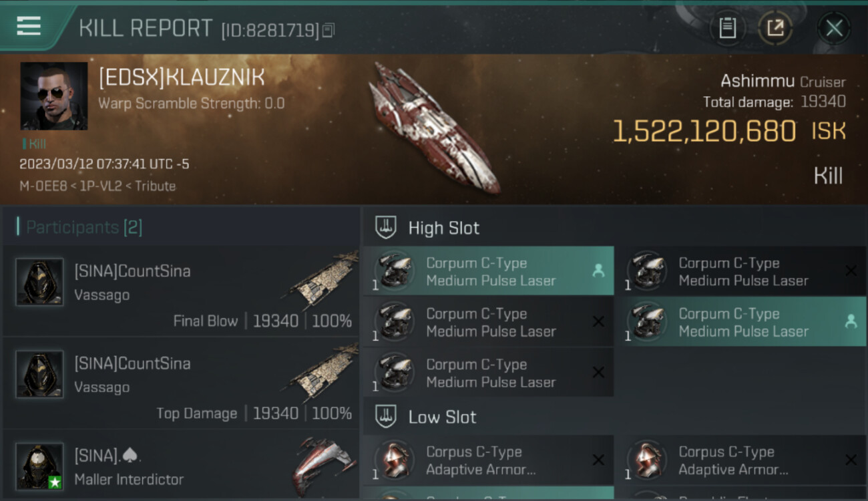The image size is (868, 501).
Task: Select the Maller Interdictor ship image
Action: click(323, 464)
